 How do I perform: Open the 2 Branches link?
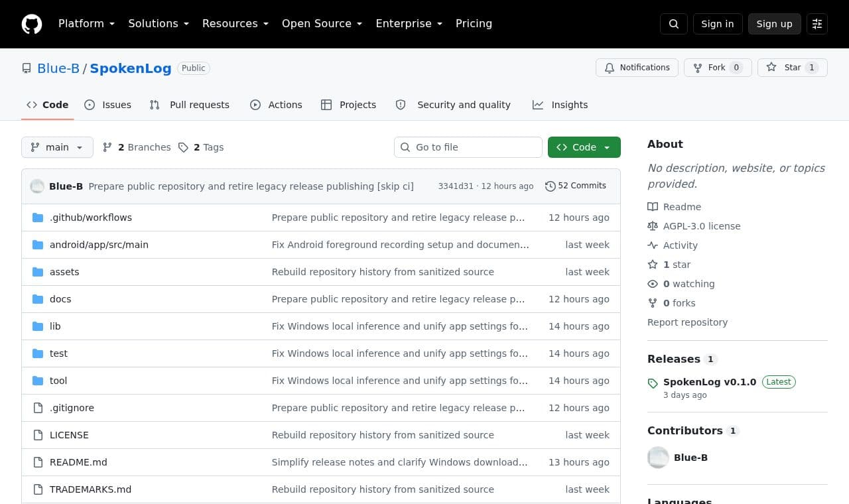[x=137, y=147]
